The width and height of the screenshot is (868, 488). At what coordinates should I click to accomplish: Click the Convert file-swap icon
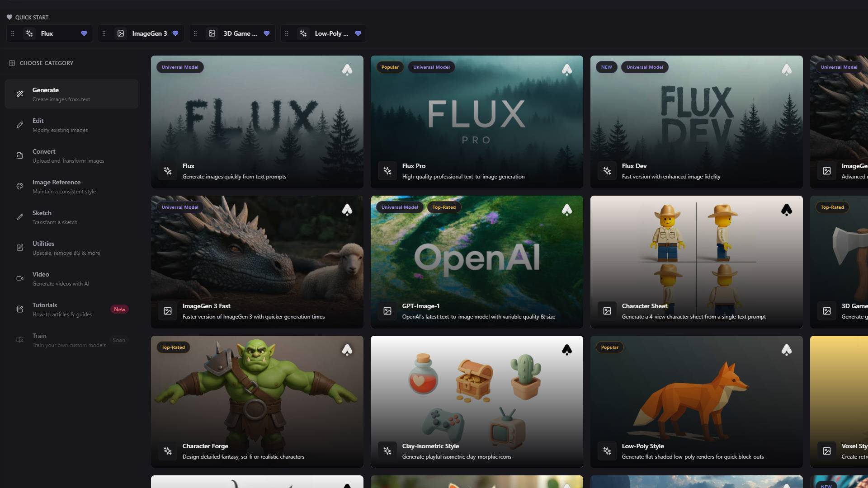click(20, 155)
